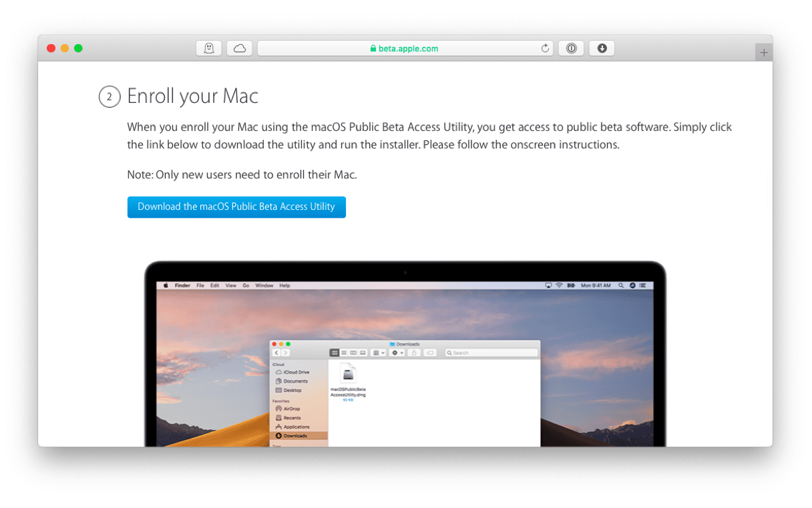
Task: Minimize Safari window with yellow button
Action: pos(65,48)
